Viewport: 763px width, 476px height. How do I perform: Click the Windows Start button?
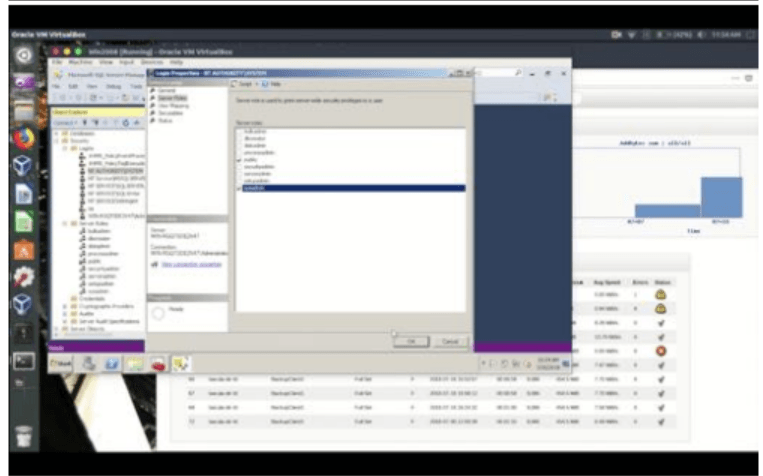(61, 364)
